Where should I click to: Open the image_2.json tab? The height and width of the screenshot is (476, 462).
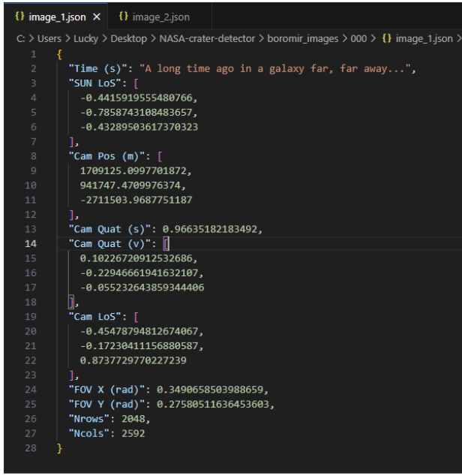click(160, 17)
